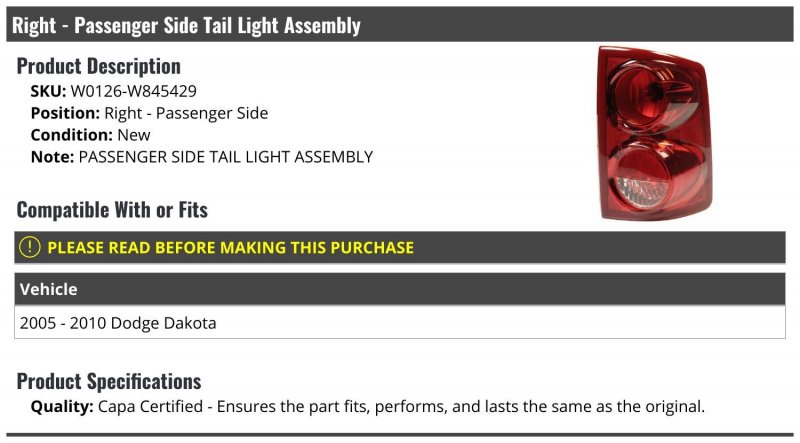Image resolution: width=800 pixels, height=443 pixels.
Task: Click the yellow exclamation warning icon
Action: [x=30, y=248]
